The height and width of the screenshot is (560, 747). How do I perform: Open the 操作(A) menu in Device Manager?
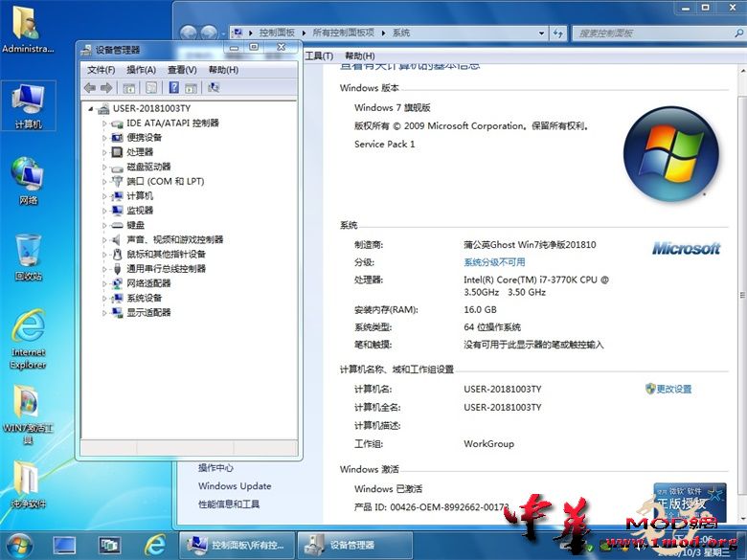141,70
